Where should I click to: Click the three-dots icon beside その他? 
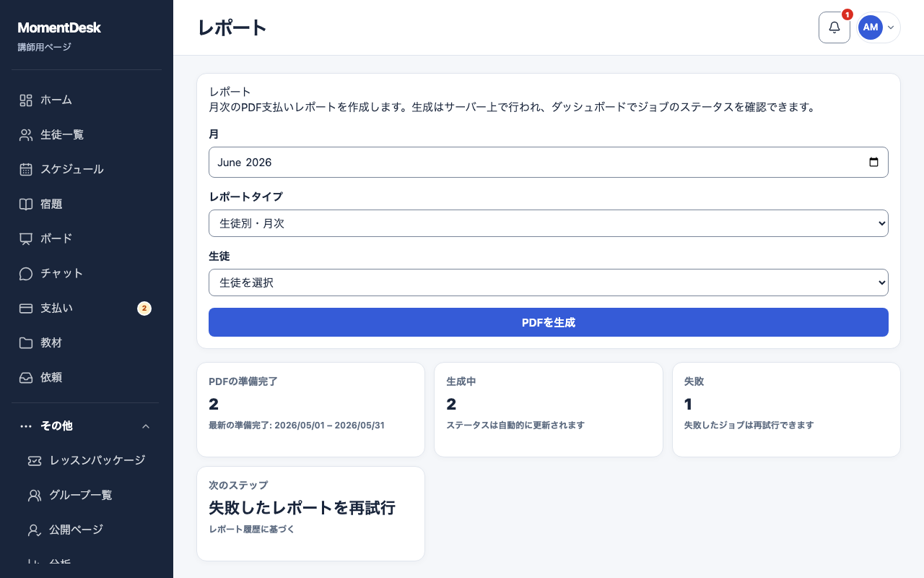26,426
